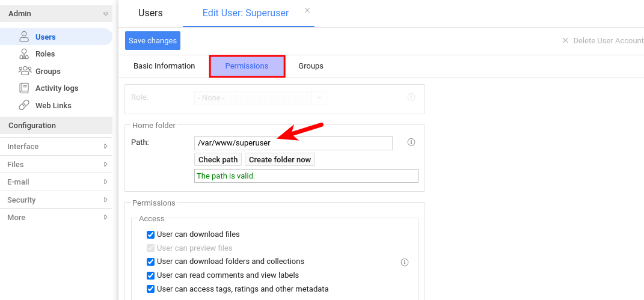Click the Check path button
Viewport: 644px width, 300px height.
coord(218,159)
